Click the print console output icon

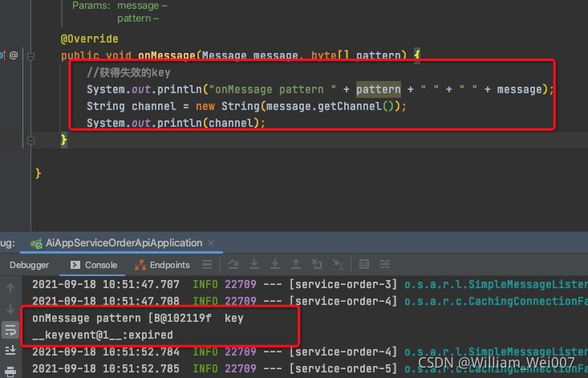click(10, 372)
